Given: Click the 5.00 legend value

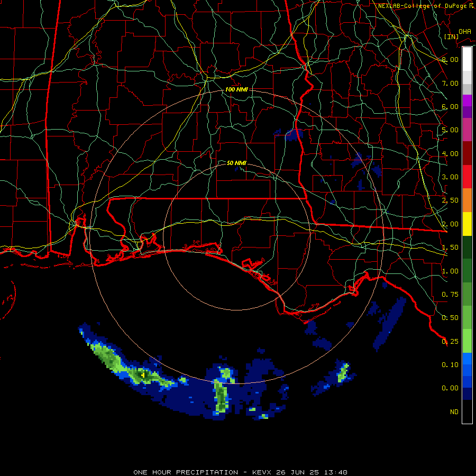Looking at the screenshot, I should point(450,130).
